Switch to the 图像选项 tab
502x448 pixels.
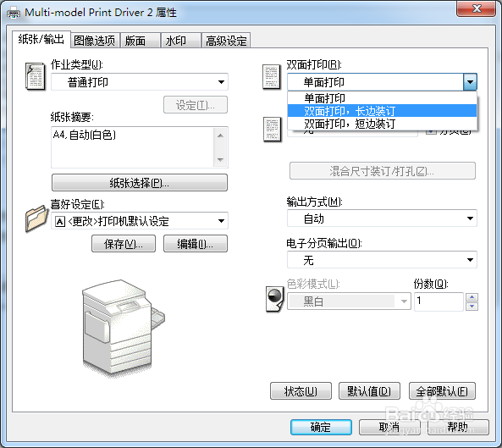[x=95, y=41]
